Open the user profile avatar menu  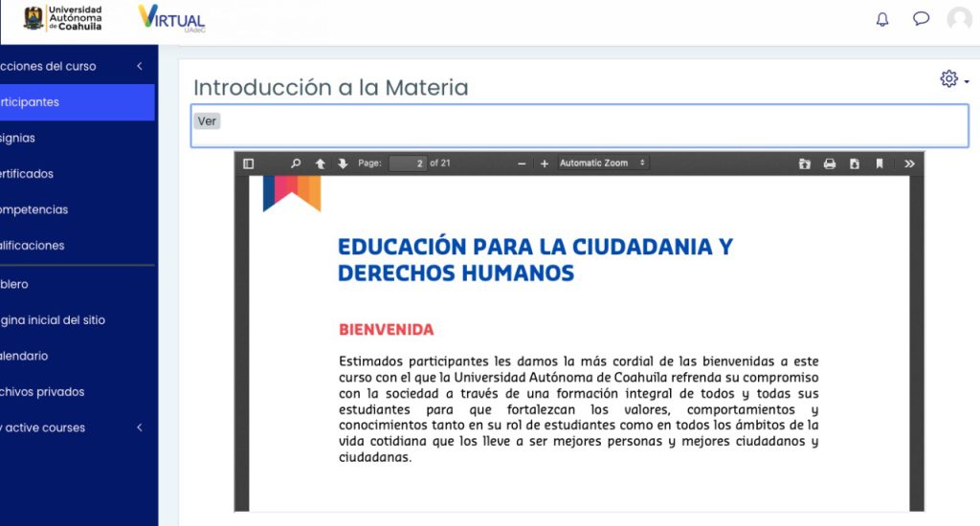959,19
